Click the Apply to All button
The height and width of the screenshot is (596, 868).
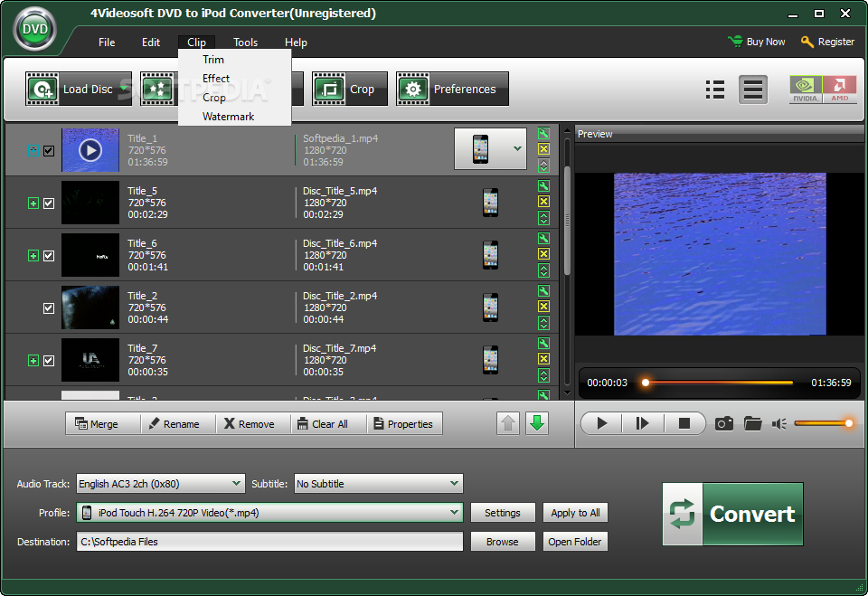pos(575,513)
